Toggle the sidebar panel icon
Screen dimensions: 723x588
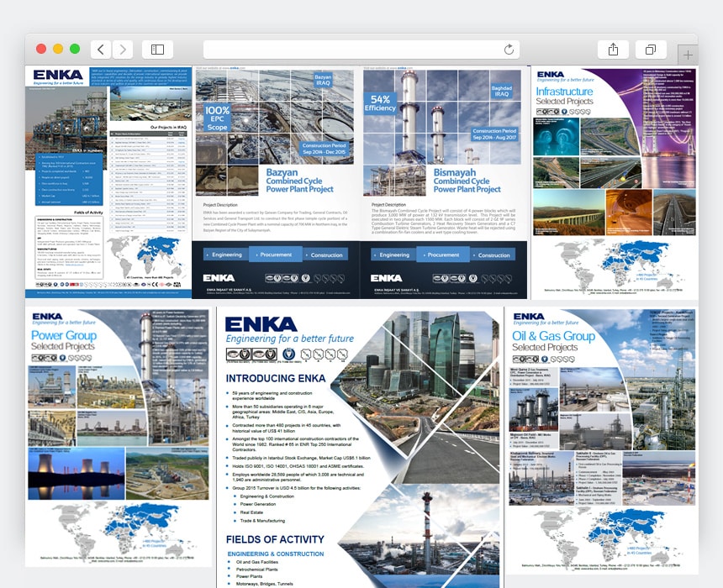157,50
